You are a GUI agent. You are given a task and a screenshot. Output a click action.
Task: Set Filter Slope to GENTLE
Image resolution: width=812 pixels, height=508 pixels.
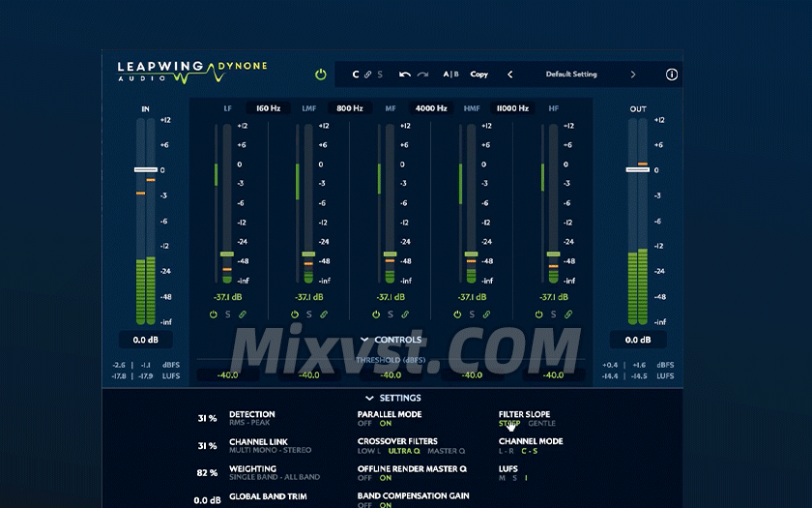pos(541,424)
